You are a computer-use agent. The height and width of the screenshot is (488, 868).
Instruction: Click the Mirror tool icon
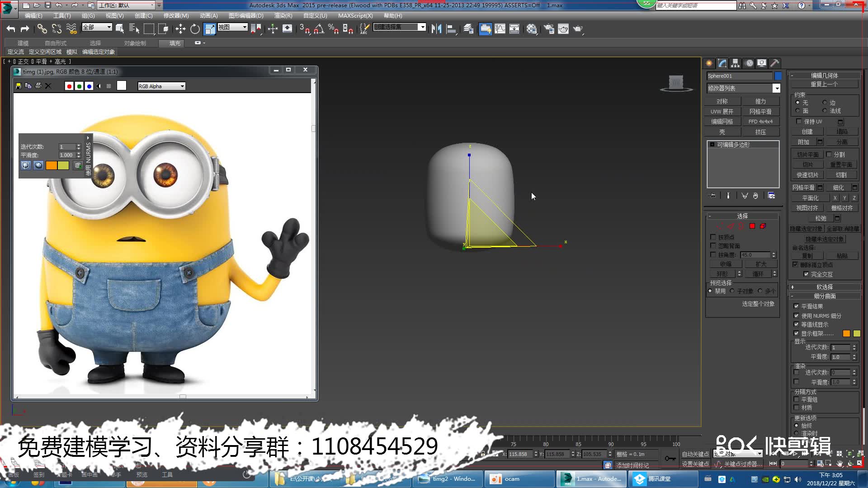[436, 29]
